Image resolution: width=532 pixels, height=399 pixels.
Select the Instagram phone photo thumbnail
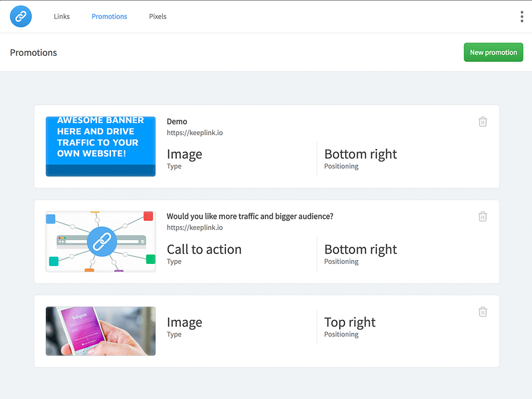[x=100, y=331]
